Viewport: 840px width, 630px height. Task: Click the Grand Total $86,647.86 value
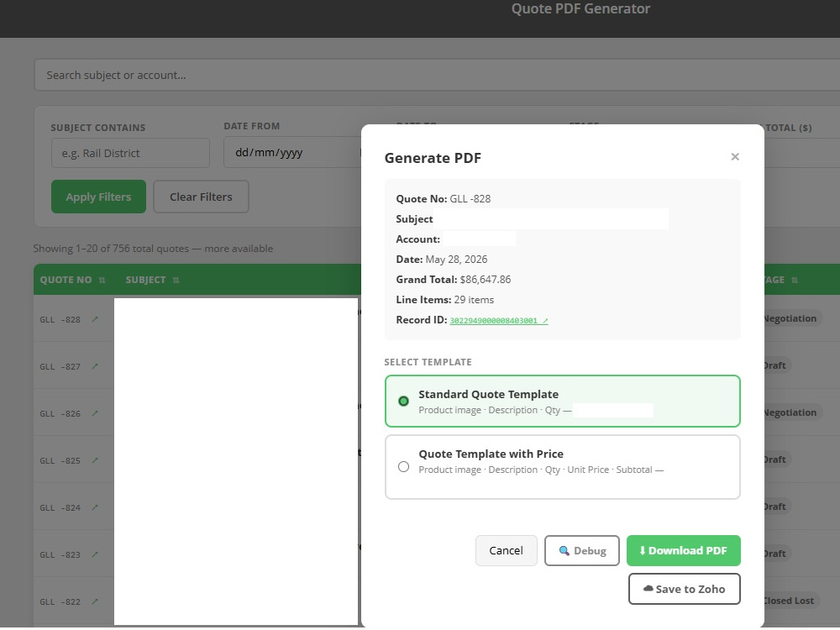pyautogui.click(x=486, y=280)
